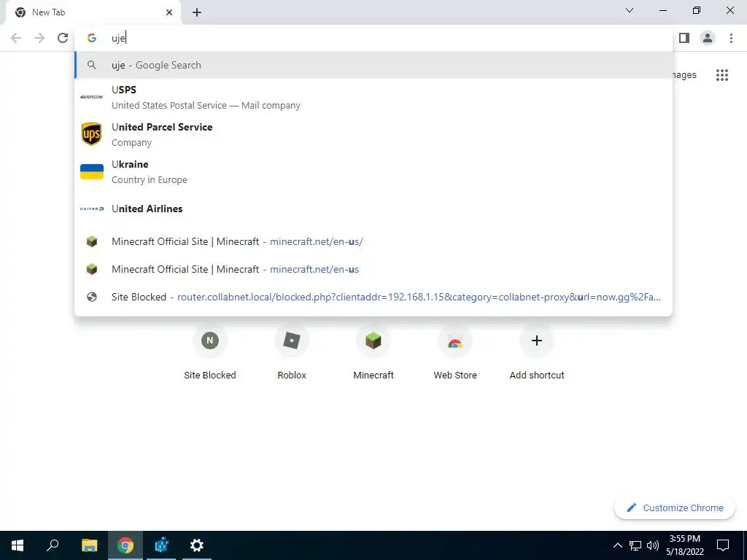747x560 pixels.
Task: Click the network tray icon
Action: point(635,545)
